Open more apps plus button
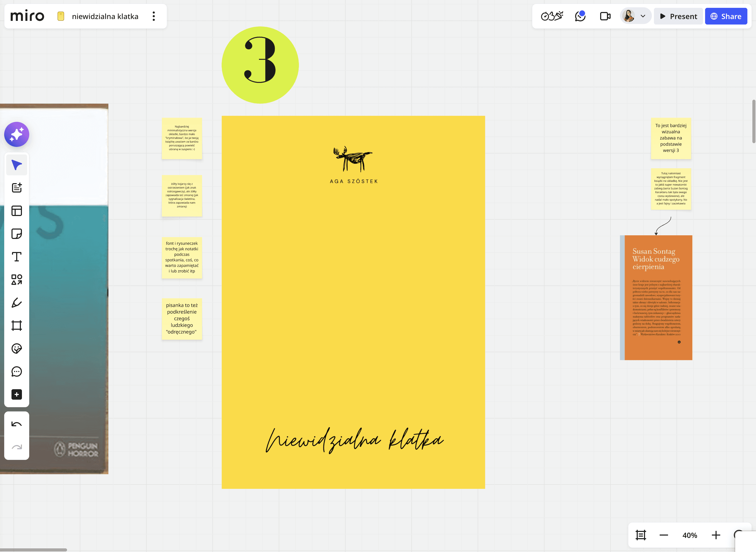The height and width of the screenshot is (552, 756). pos(17,394)
